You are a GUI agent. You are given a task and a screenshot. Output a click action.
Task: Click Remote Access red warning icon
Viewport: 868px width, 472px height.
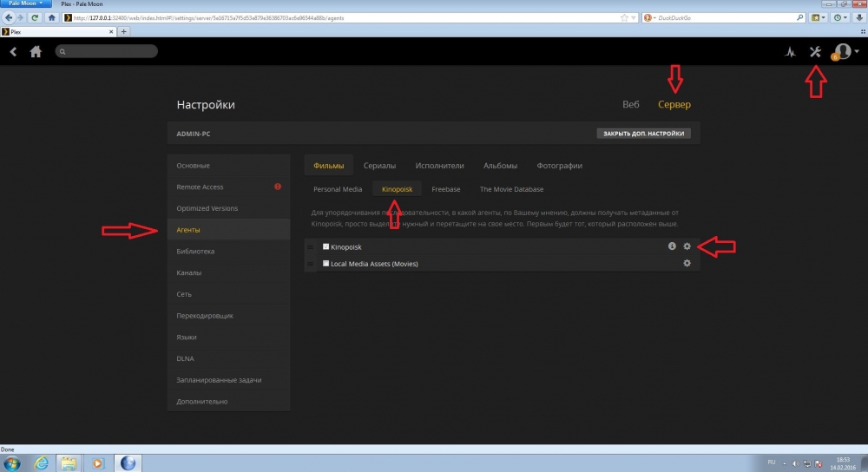278,187
